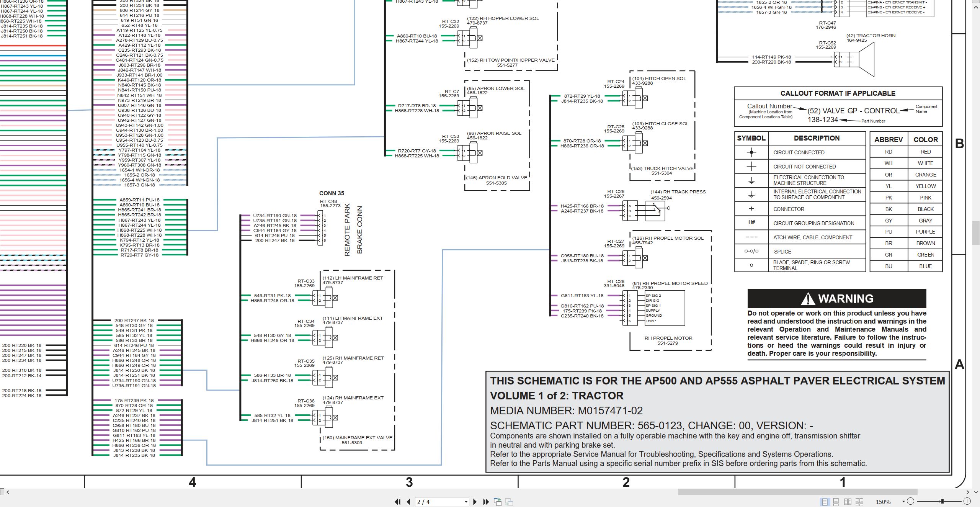This screenshot has width=980, height=507.
Task: Click the (81) RH PROPEL MOTOR SPEED label
Action: [670, 283]
